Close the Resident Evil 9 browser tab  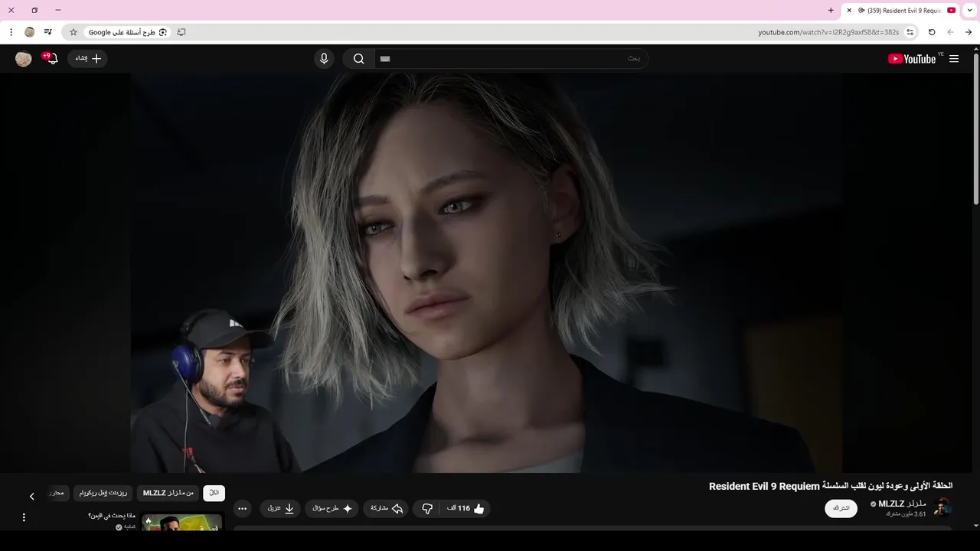pos(849,11)
